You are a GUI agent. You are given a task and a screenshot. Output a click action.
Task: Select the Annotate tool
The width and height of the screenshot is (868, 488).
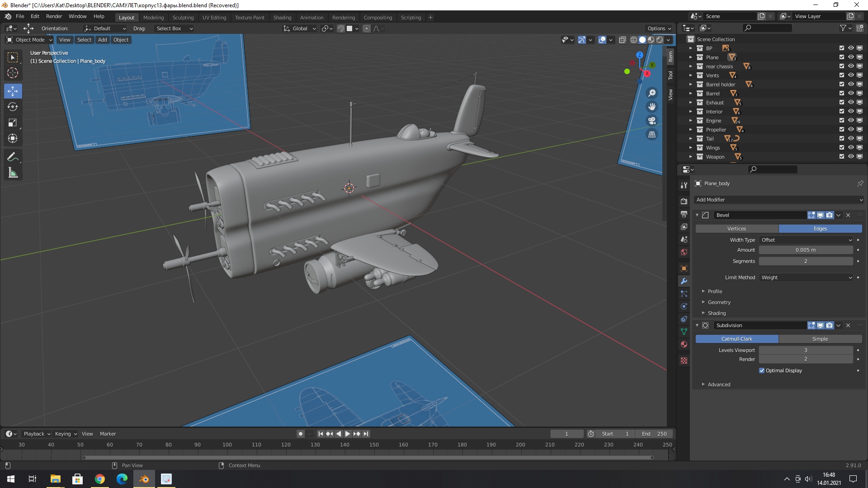(13, 157)
